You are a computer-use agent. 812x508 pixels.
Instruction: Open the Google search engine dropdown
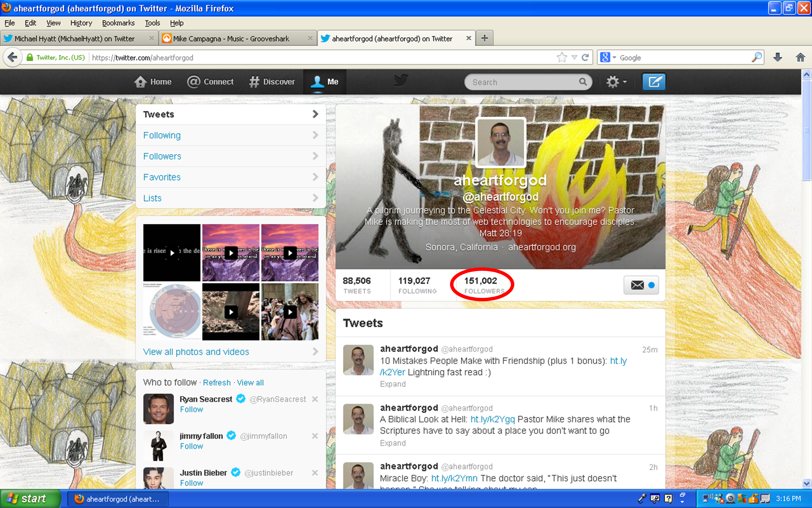[x=608, y=57]
